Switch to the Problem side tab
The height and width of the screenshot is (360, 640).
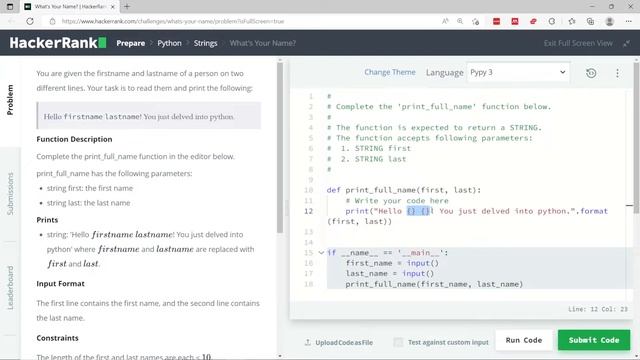click(10, 100)
